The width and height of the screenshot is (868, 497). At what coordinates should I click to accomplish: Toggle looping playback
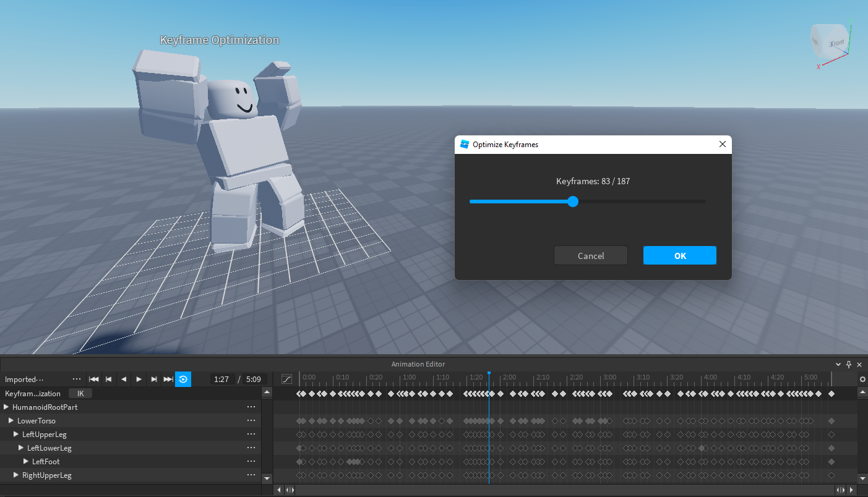(183, 379)
